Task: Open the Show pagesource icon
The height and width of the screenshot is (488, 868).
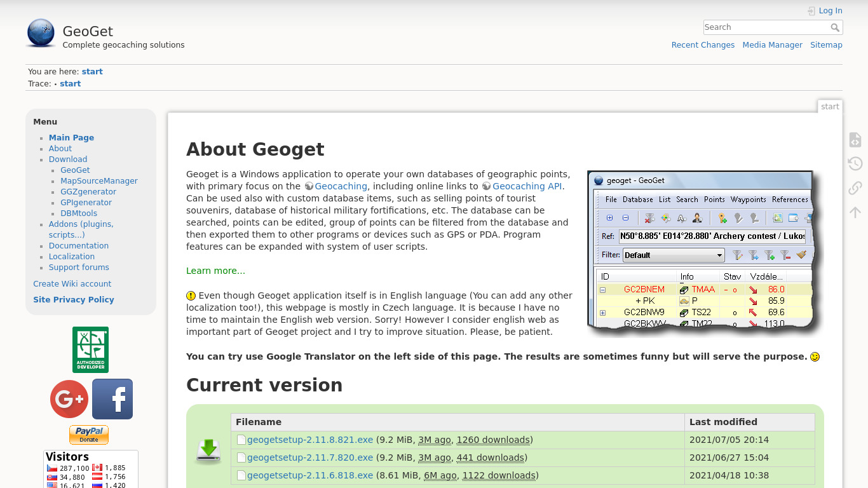Action: (855, 140)
